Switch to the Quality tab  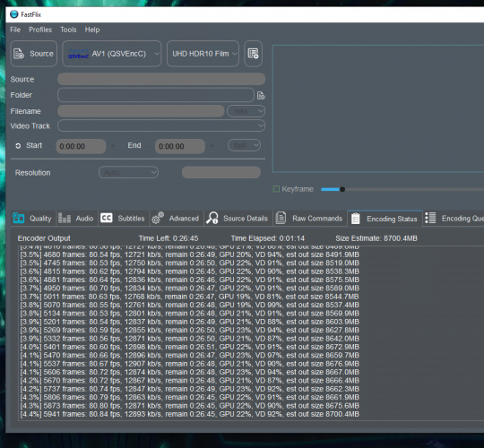(33, 219)
